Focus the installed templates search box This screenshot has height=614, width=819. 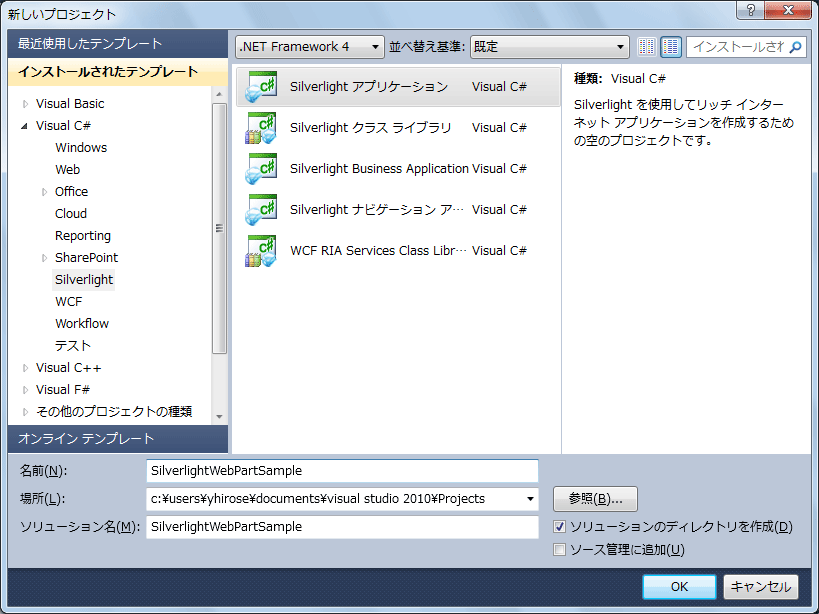[x=738, y=47]
